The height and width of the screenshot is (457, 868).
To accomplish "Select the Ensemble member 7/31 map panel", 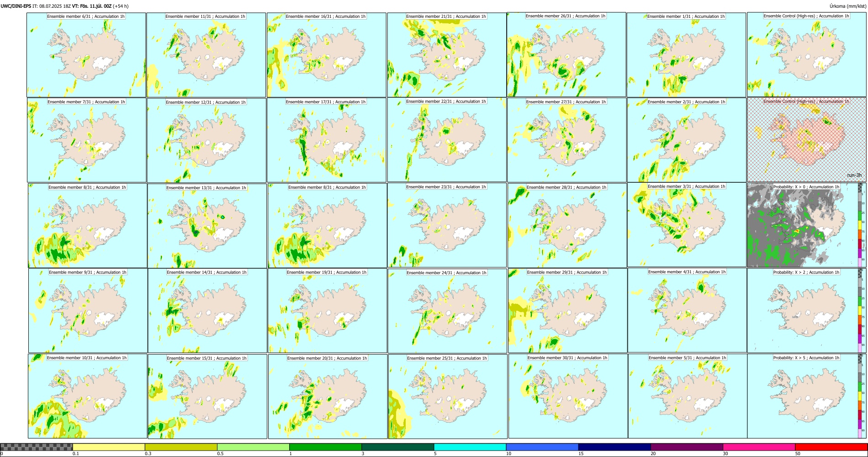I will (87, 140).
